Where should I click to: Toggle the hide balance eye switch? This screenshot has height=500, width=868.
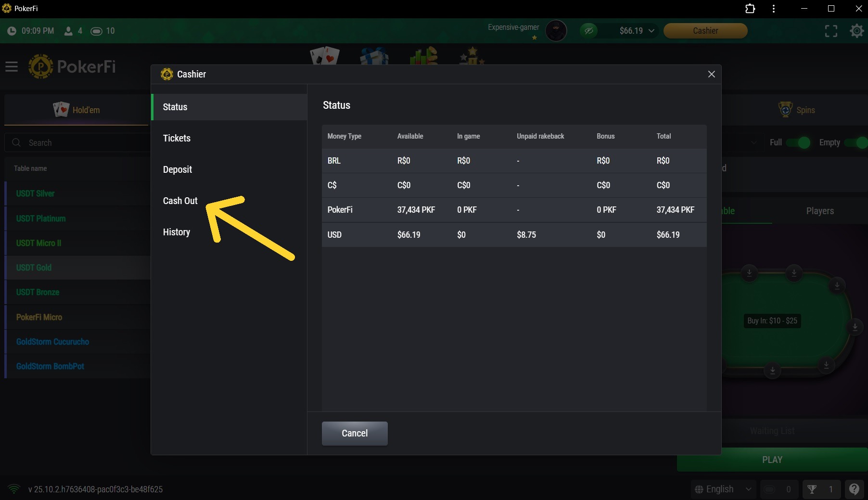pyautogui.click(x=588, y=31)
